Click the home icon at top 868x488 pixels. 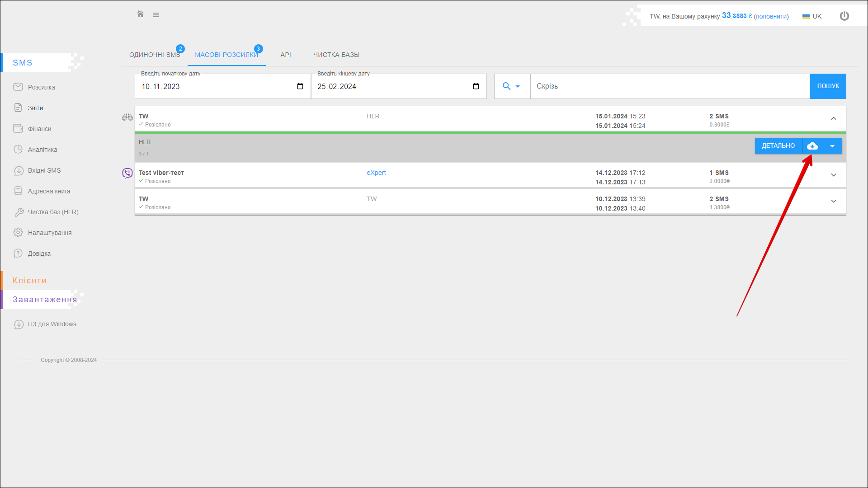[140, 14]
